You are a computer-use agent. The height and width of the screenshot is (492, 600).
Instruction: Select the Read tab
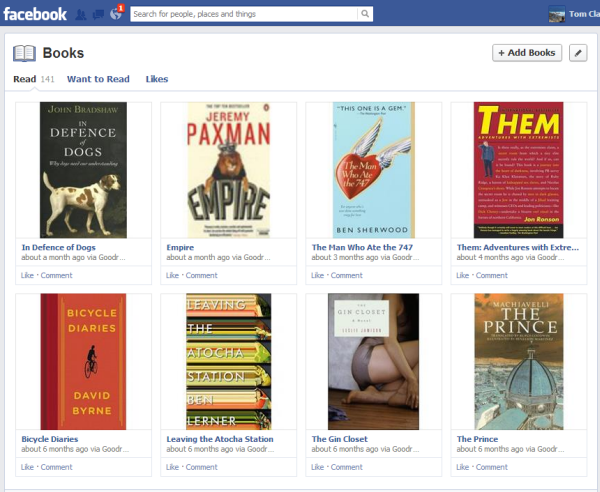coord(24,79)
